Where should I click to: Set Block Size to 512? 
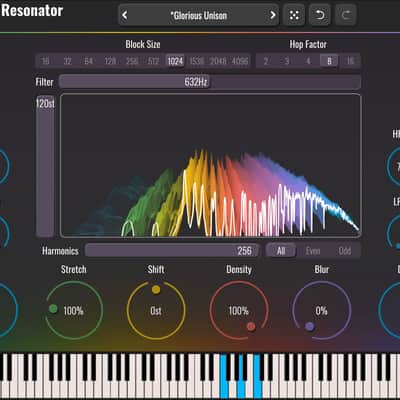pyautogui.click(x=153, y=61)
